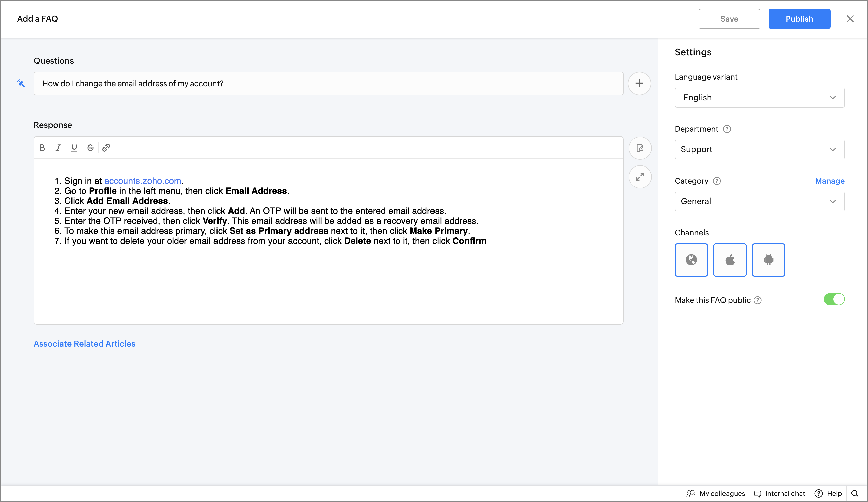The width and height of the screenshot is (868, 502).
Task: Turn off Make this FAQ public switch
Action: pos(834,299)
